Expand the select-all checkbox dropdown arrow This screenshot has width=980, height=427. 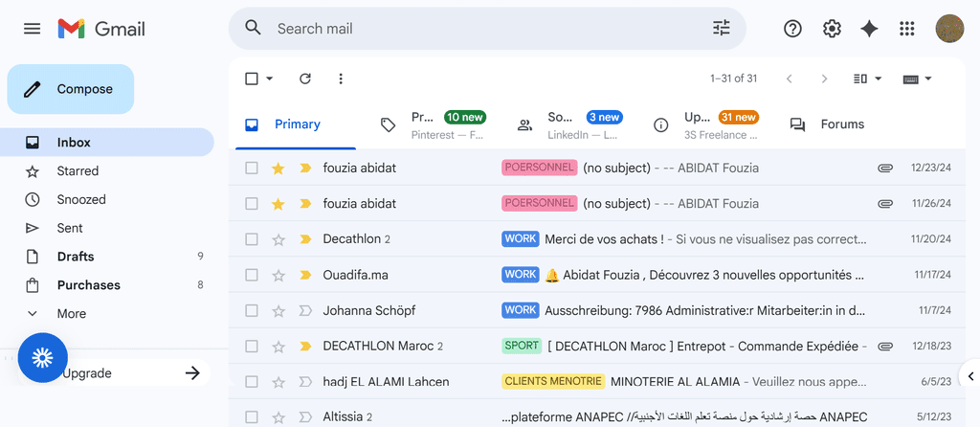270,79
